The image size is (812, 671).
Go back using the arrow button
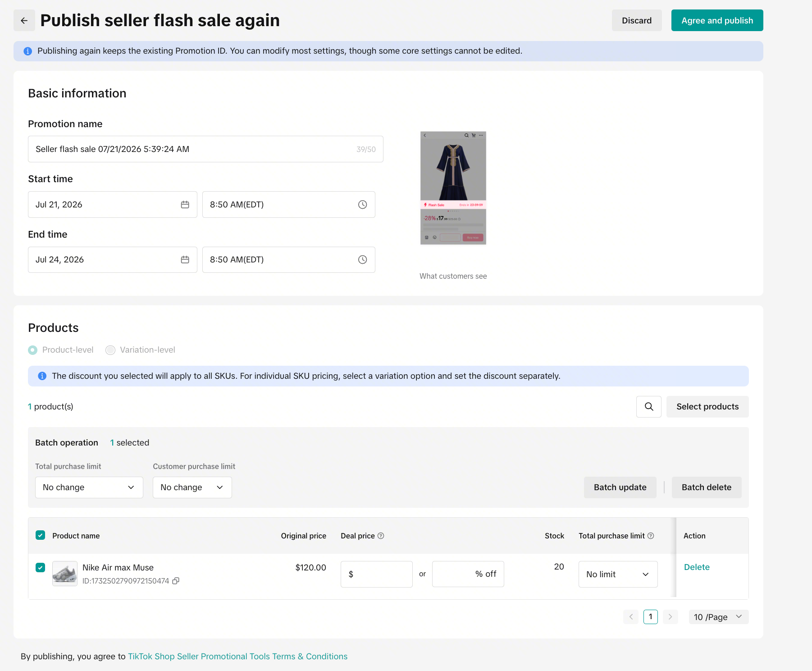[x=24, y=20]
